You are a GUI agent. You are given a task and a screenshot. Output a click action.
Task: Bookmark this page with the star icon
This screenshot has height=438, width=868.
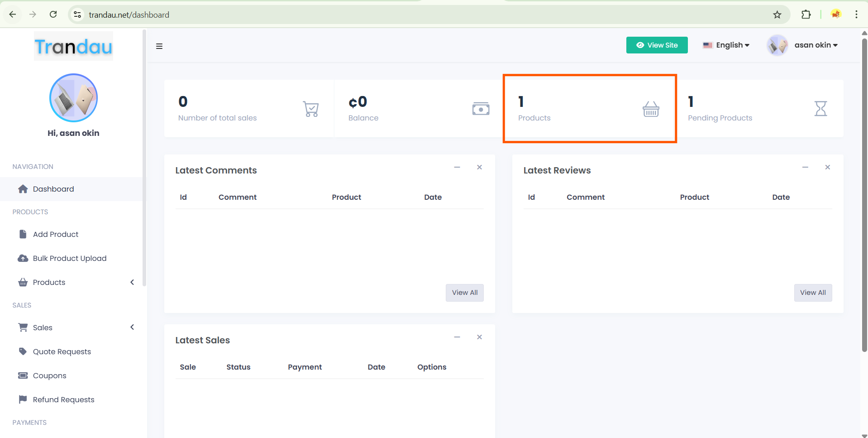click(x=777, y=15)
